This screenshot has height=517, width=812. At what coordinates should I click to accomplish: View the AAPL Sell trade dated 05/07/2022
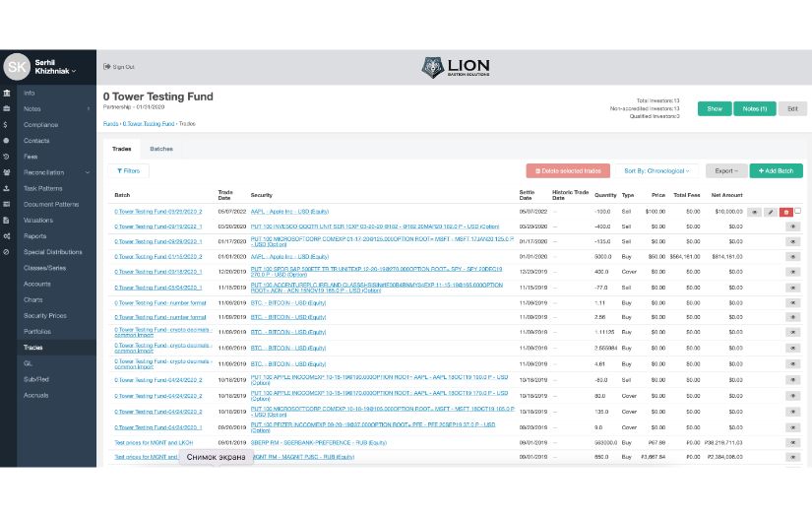pos(754,212)
